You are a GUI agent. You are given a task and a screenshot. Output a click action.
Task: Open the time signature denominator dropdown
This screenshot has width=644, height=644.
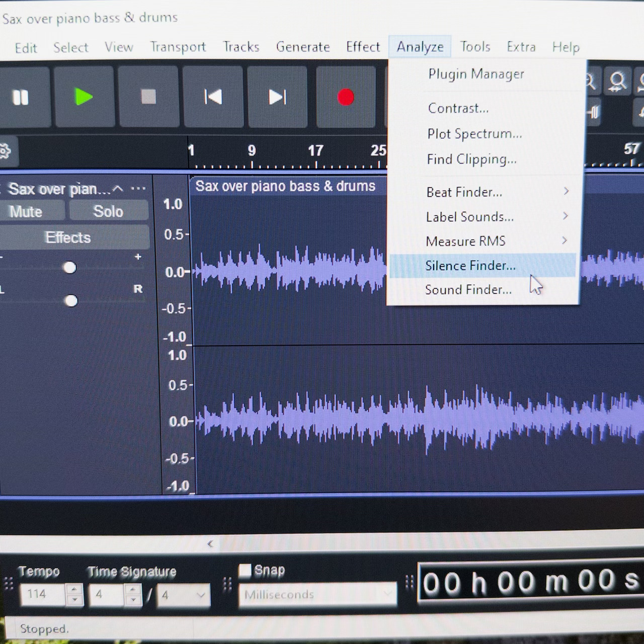coord(183,595)
